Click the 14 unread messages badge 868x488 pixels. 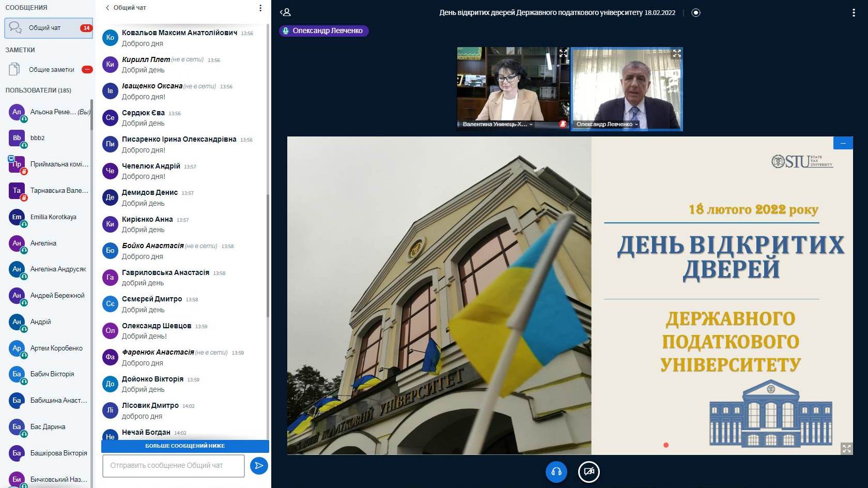coord(86,28)
